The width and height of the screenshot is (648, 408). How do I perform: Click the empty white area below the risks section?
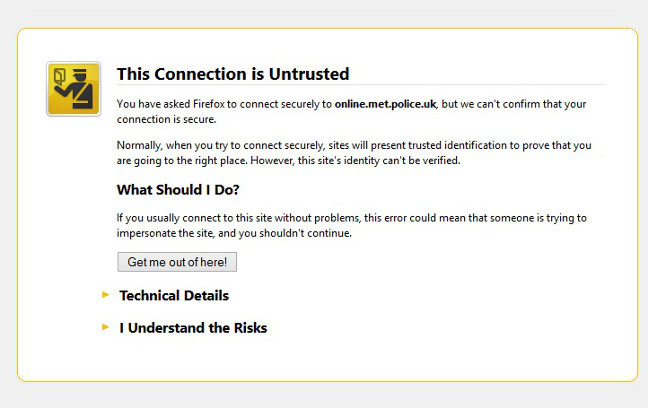pos(327,358)
